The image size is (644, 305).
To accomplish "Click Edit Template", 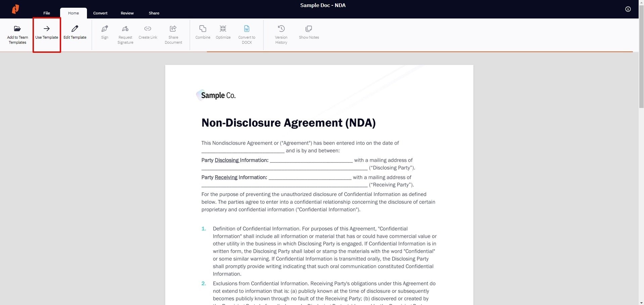I will [x=75, y=32].
